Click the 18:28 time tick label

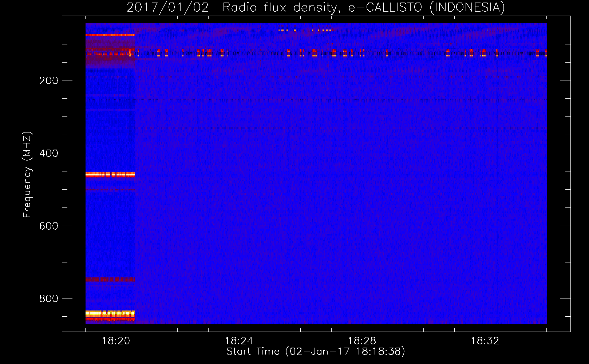362,341
